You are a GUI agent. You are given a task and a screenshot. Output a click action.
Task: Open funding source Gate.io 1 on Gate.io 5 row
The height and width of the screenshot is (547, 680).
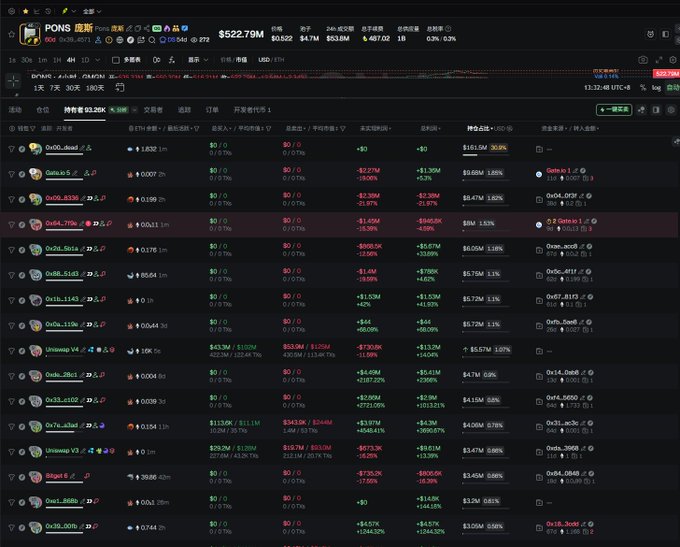tap(559, 170)
